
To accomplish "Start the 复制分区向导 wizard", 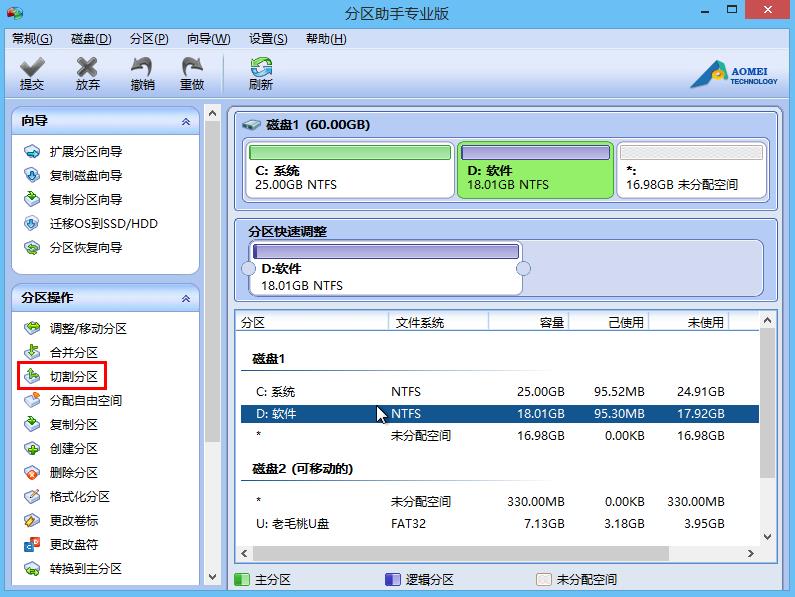I will pos(74,199).
